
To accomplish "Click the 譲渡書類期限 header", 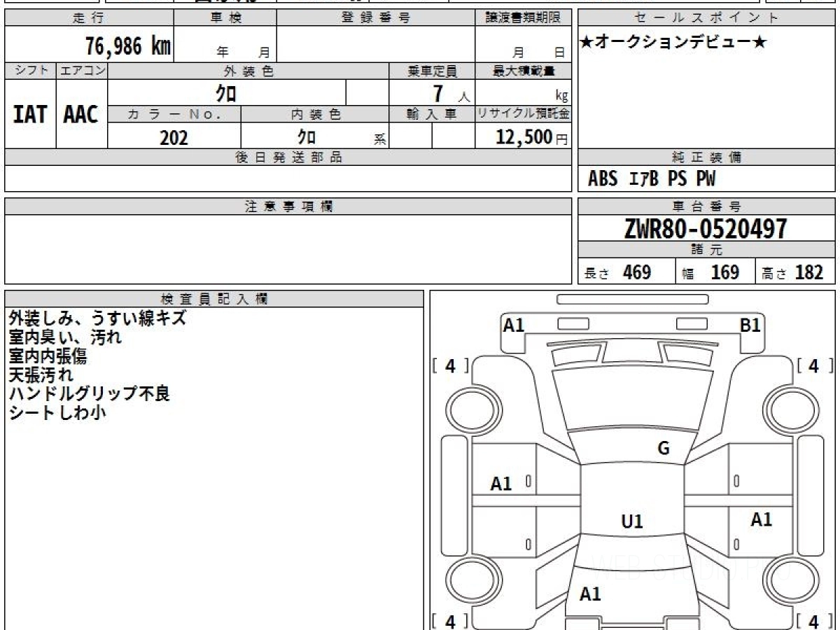I will click(524, 18).
